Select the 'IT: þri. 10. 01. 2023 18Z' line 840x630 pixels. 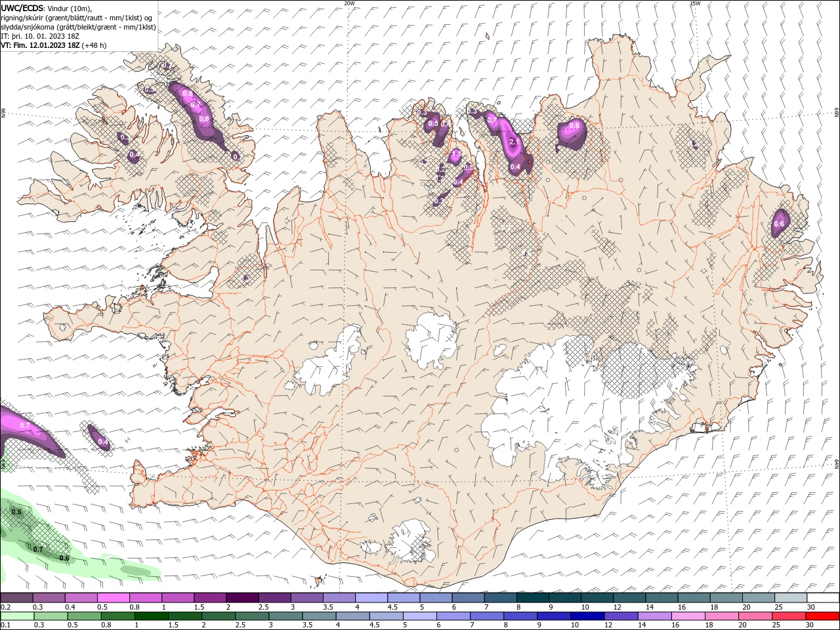pyautogui.click(x=40, y=36)
